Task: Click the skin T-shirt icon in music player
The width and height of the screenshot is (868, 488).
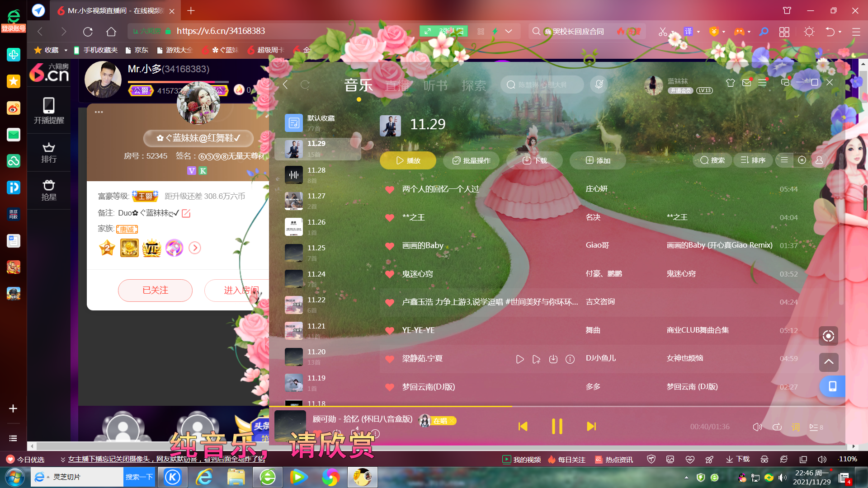Action: tap(731, 83)
